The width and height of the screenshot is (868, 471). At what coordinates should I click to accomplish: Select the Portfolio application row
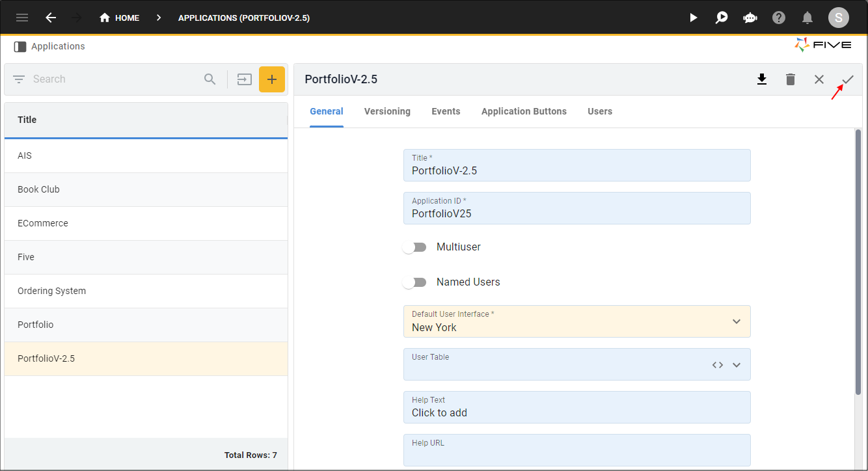click(x=146, y=325)
